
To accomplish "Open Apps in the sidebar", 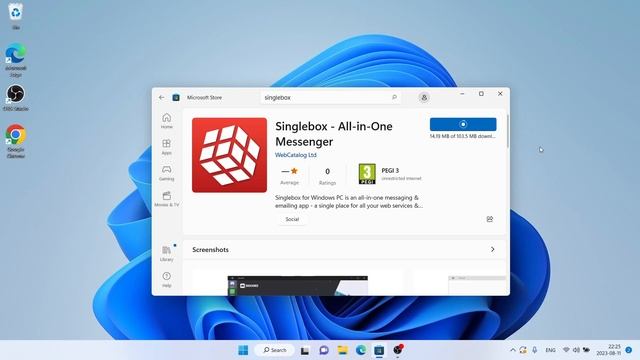I will click(167, 147).
